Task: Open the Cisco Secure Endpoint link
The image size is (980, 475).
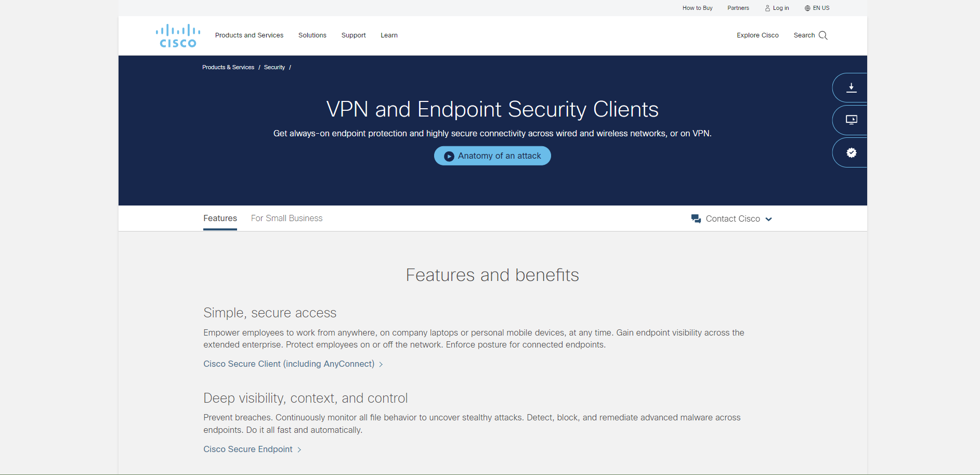Action: tap(248, 449)
